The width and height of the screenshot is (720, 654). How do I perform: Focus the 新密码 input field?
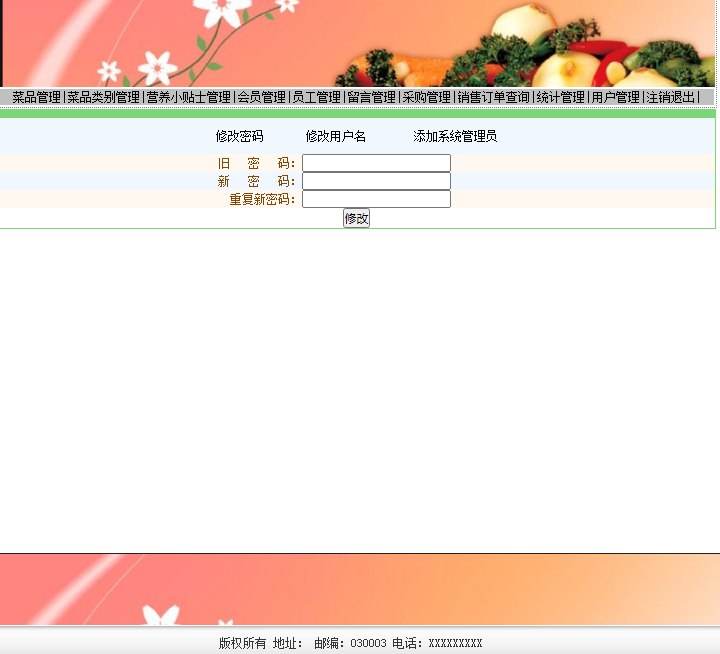(377, 181)
